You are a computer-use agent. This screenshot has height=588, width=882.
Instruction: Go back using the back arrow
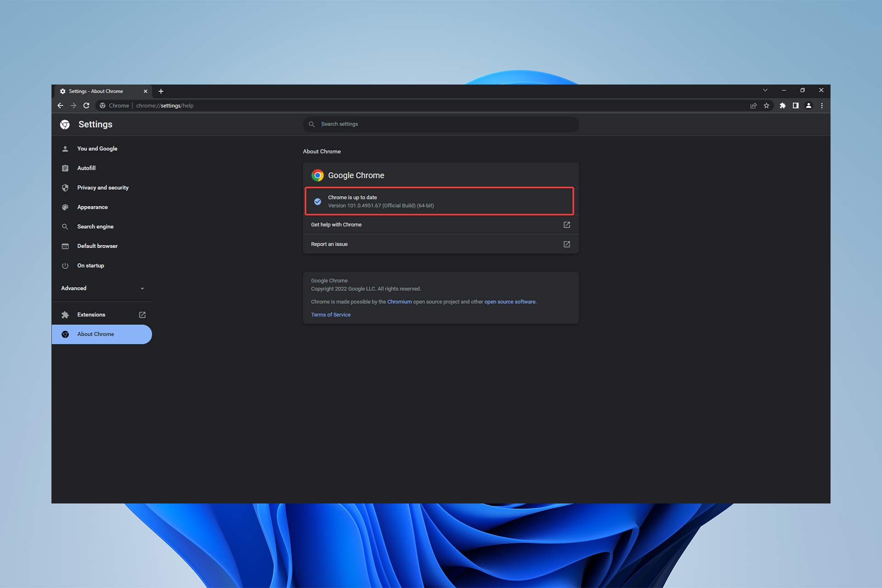click(60, 106)
